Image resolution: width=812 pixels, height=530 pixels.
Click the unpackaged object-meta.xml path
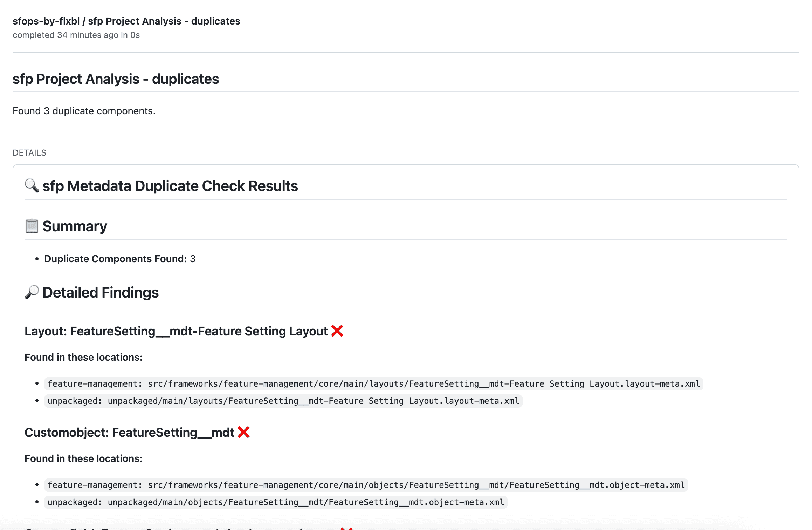(276, 502)
